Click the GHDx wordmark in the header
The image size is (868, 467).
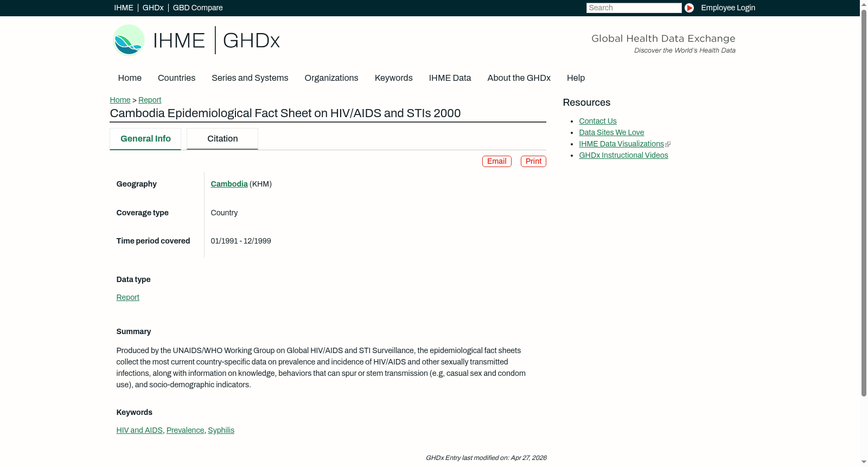tap(251, 41)
